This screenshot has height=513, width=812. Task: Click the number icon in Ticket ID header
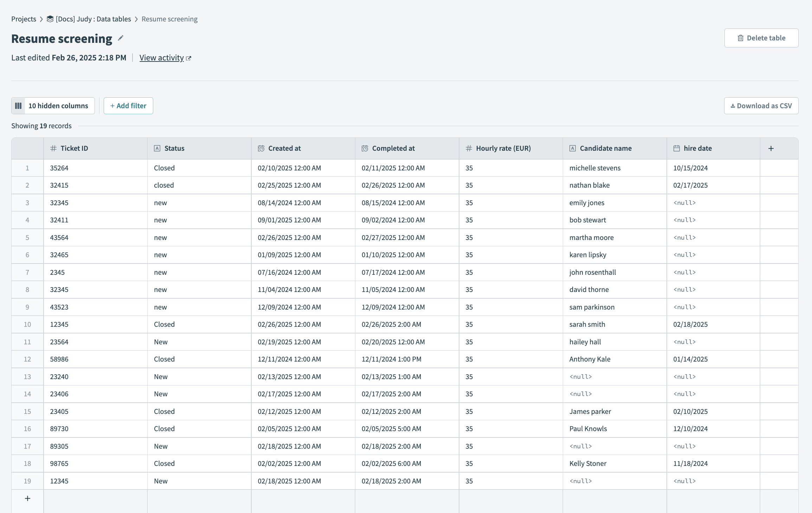coord(53,148)
